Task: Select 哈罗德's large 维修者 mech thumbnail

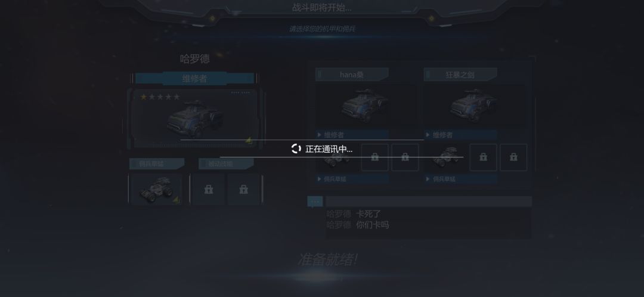Action: [x=194, y=119]
